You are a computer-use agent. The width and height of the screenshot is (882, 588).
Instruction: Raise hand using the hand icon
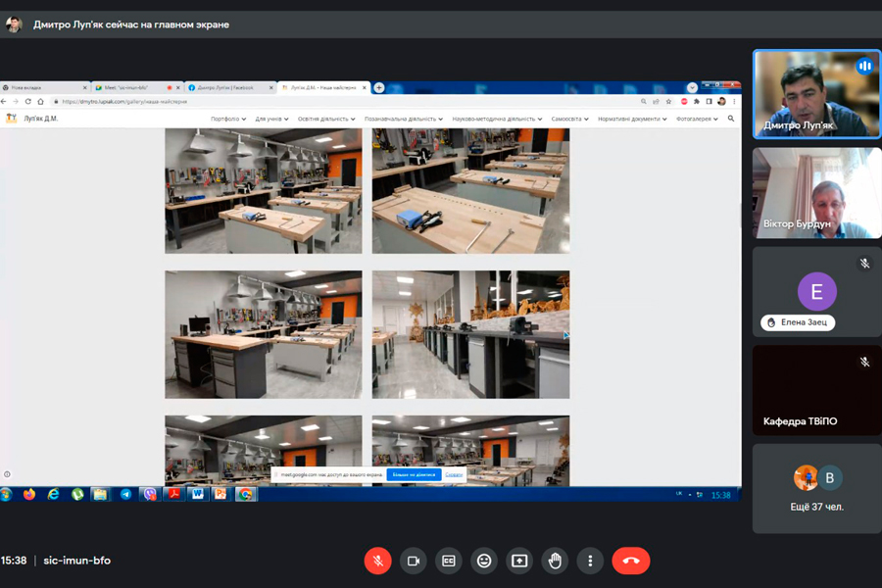coord(555,561)
